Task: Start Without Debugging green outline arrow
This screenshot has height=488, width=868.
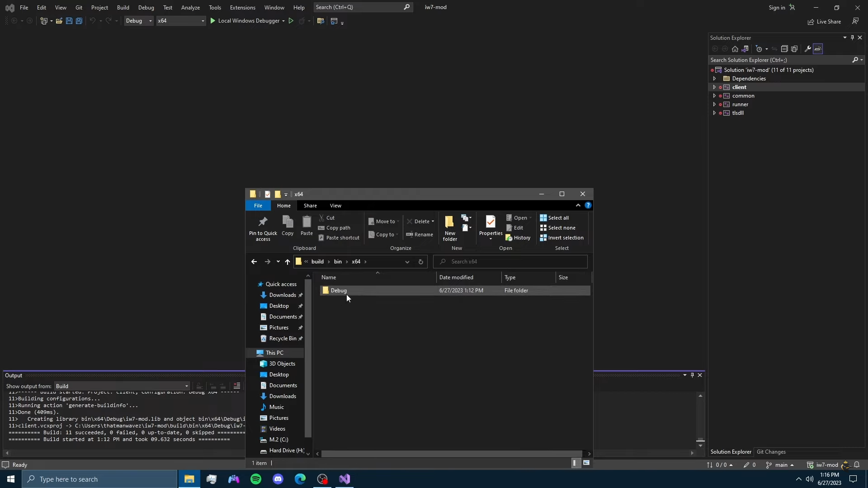Action: [x=291, y=21]
